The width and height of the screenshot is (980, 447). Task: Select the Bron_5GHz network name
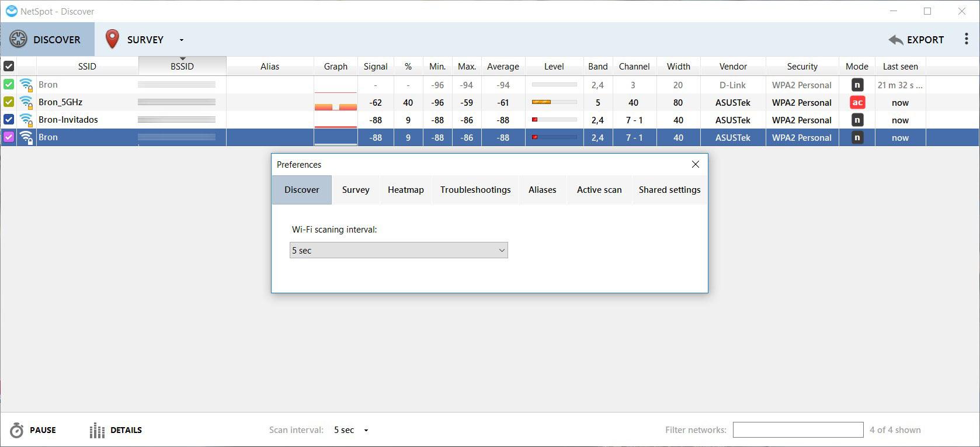(x=60, y=102)
